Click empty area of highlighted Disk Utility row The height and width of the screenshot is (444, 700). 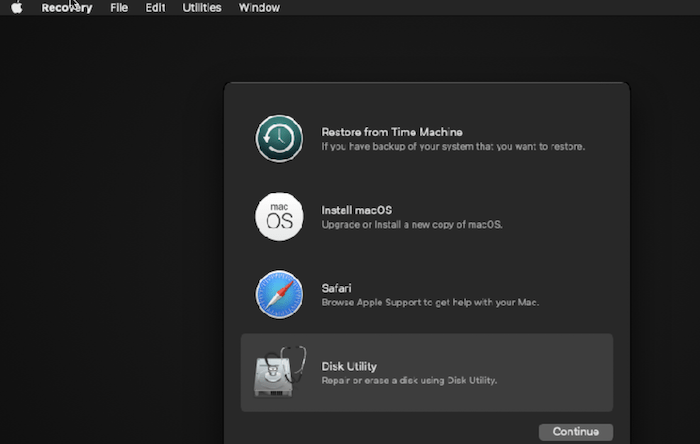(560, 372)
